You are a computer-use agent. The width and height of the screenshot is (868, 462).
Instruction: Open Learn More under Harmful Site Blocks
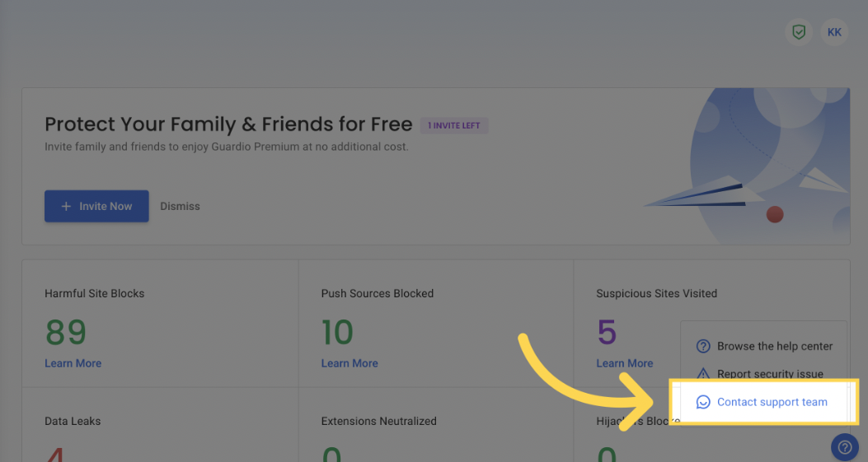click(x=73, y=363)
